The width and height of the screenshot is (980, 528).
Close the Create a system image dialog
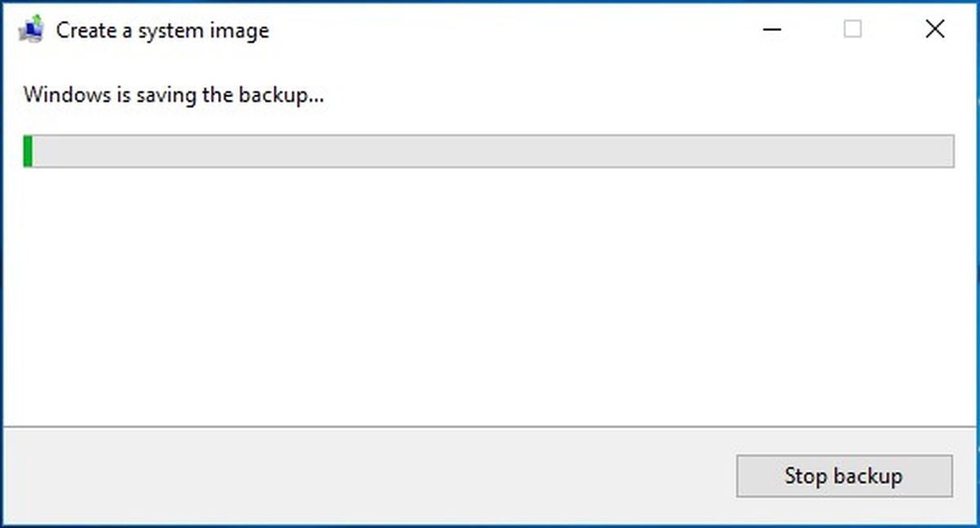[x=935, y=30]
